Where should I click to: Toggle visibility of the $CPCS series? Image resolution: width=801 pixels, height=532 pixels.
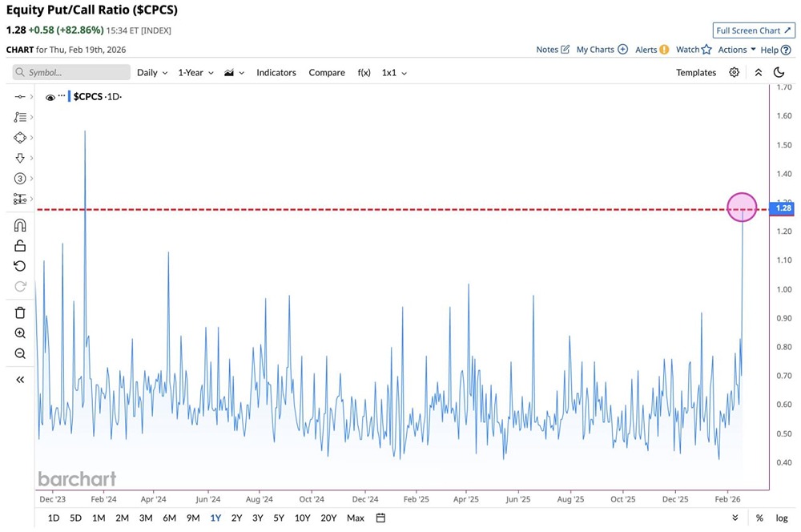(x=50, y=97)
